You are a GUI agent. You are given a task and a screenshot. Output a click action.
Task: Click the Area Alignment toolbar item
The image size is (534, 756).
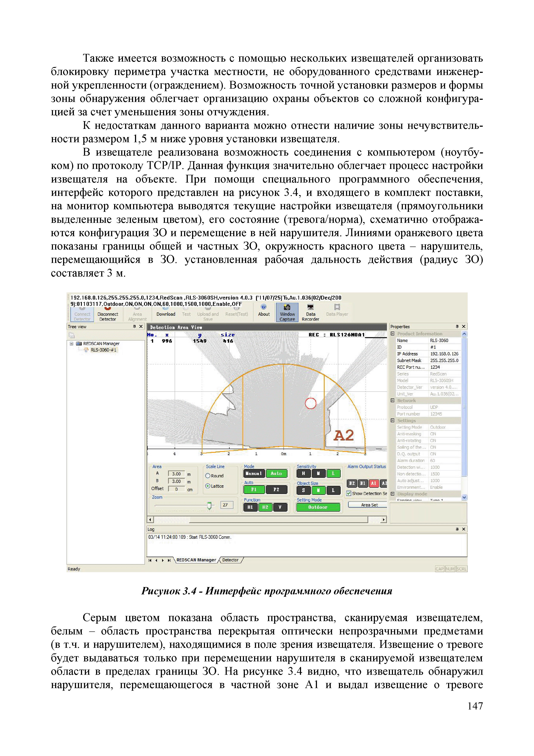coord(137,314)
